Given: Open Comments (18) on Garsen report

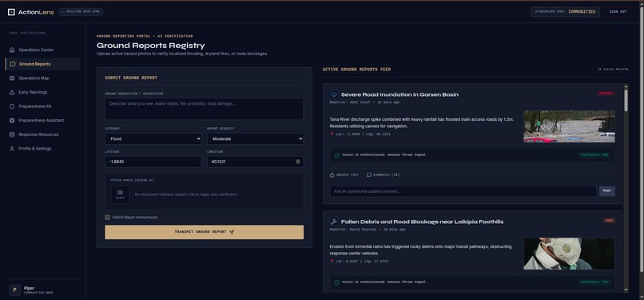Looking at the screenshot, I should coord(384,174).
